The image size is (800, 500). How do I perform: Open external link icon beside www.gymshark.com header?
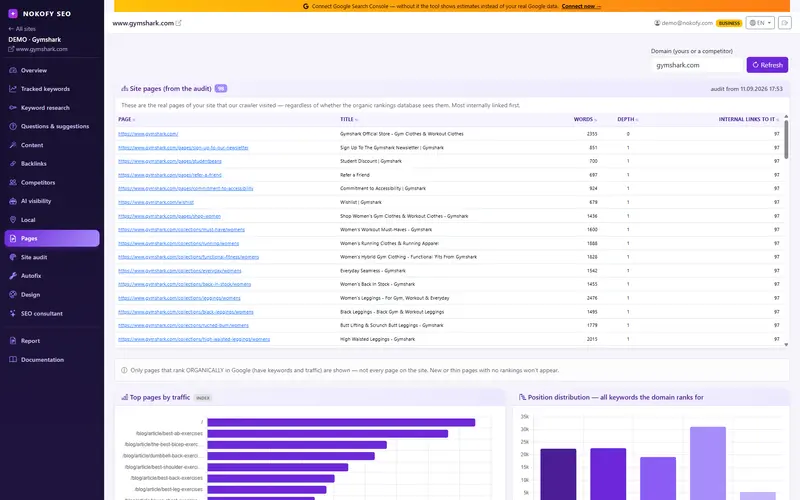click(179, 23)
